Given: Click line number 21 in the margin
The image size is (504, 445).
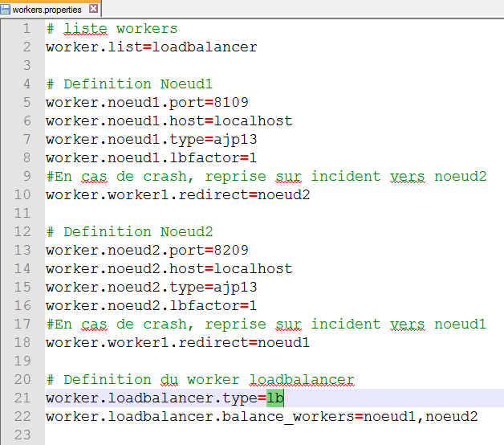Looking at the screenshot, I should point(22,398).
